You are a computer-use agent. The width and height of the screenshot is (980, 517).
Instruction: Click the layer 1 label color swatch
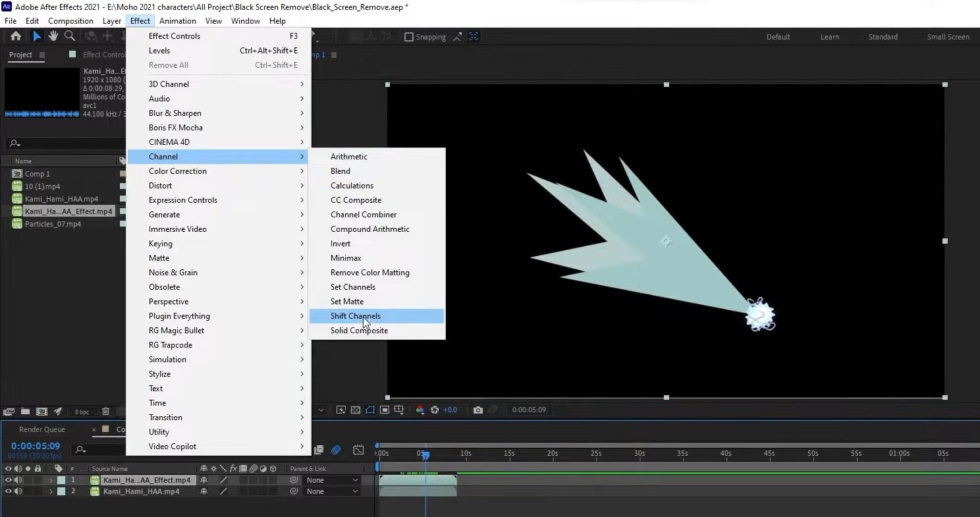tap(61, 480)
